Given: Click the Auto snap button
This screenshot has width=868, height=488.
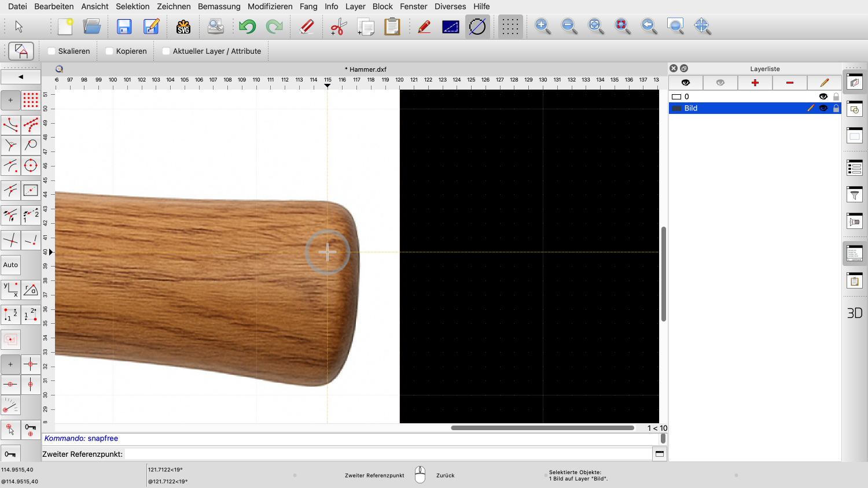Looking at the screenshot, I should [10, 265].
